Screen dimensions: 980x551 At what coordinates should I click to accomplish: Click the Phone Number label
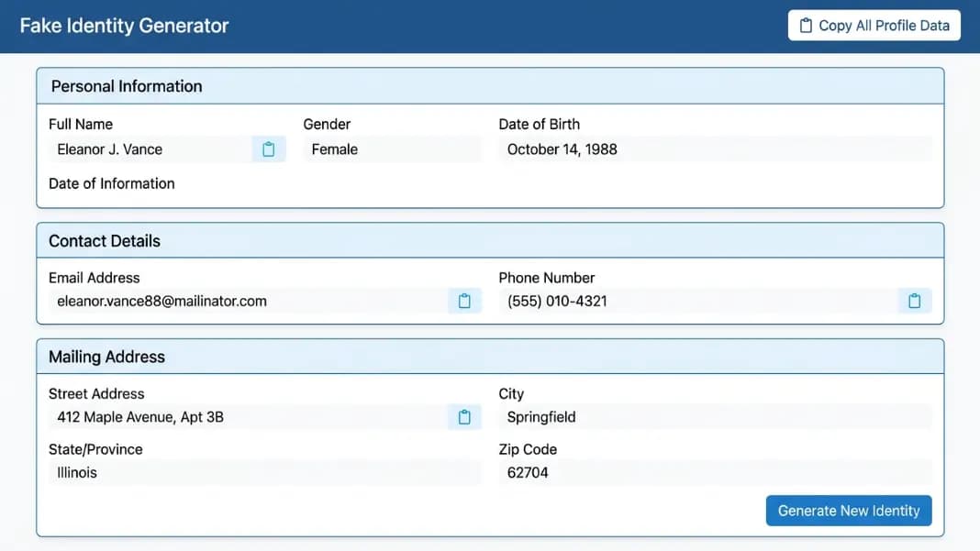(x=547, y=278)
